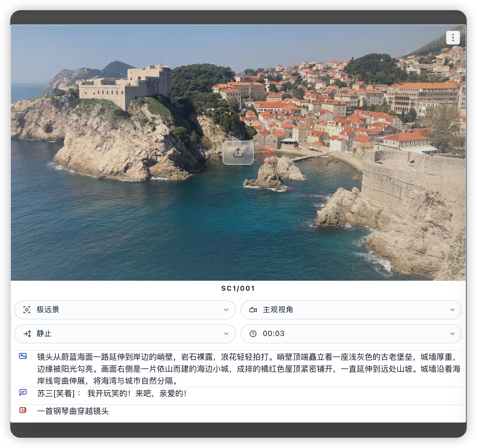This screenshot has height=448, width=477.
Task: Click the shot-size icon beside 极远景
Action: [27, 310]
